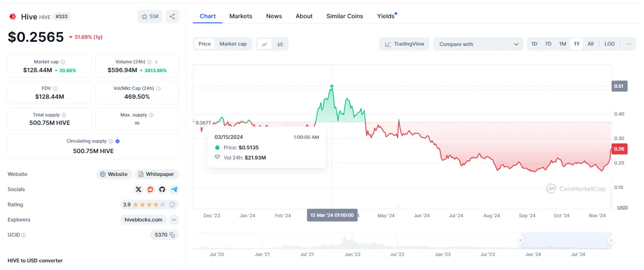The width and height of the screenshot is (644, 270).
Task: Switch to the Markets tab
Action: coord(240,16)
